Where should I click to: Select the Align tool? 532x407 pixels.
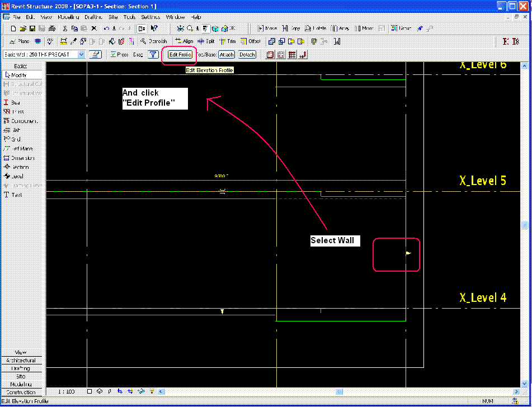pyautogui.click(x=183, y=41)
